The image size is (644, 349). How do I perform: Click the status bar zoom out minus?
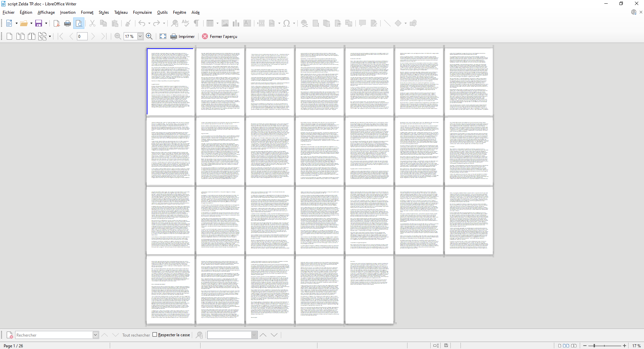[585, 346]
